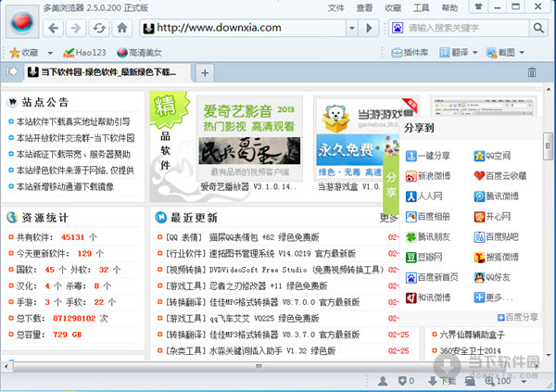Image resolution: width=556 pixels, height=392 pixels.
Task: Click the scroll down arrow of the page
Action: [x=549, y=355]
